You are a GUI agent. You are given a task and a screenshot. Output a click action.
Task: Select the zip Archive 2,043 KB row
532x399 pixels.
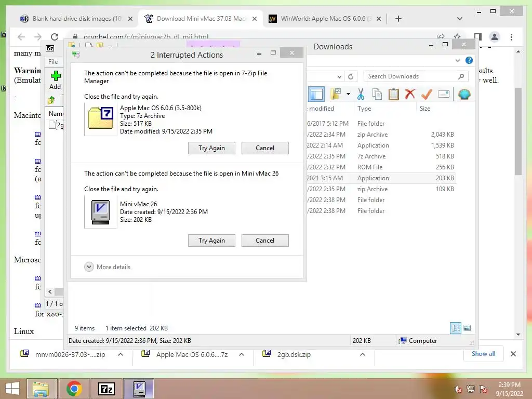click(380, 135)
